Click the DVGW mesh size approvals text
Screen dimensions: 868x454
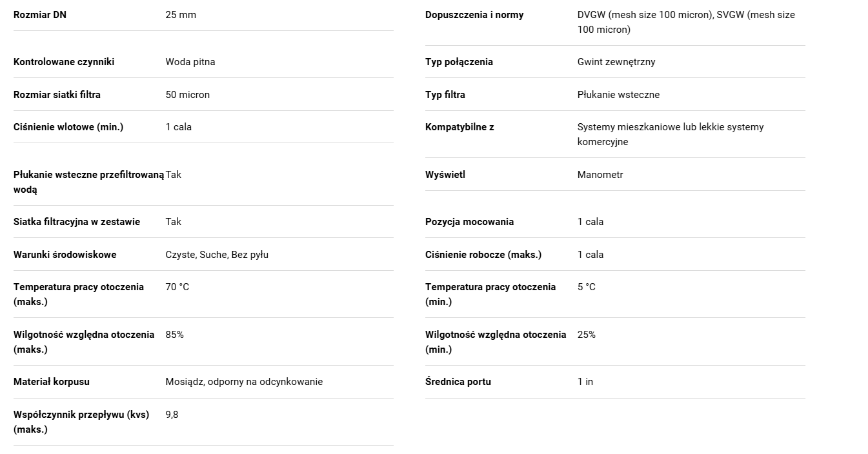click(x=686, y=22)
